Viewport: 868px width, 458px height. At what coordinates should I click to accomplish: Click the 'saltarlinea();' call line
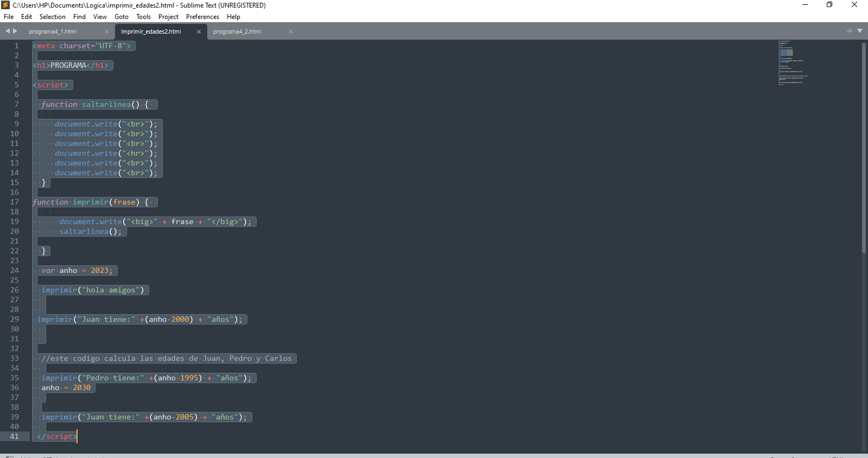(91, 232)
